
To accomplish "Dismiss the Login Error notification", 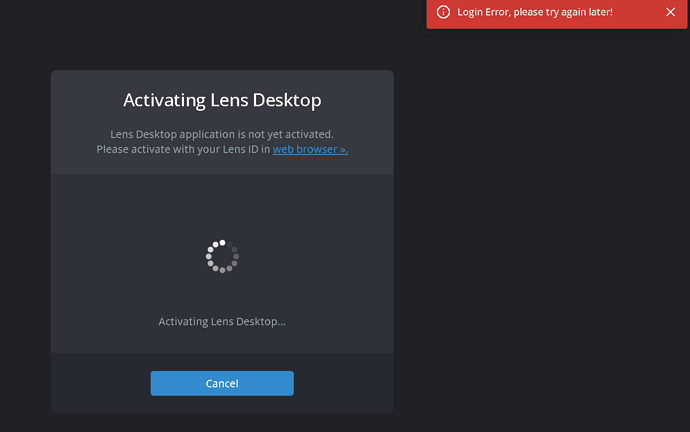I will point(670,12).
